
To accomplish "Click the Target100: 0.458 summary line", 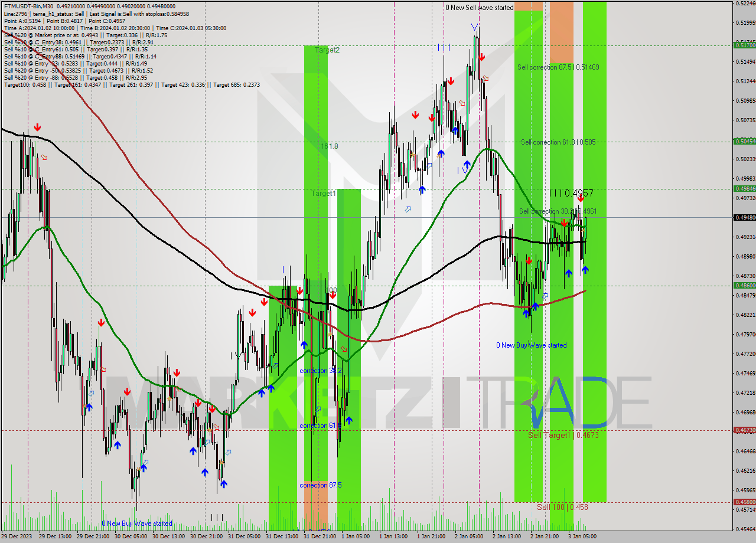I will [132, 84].
